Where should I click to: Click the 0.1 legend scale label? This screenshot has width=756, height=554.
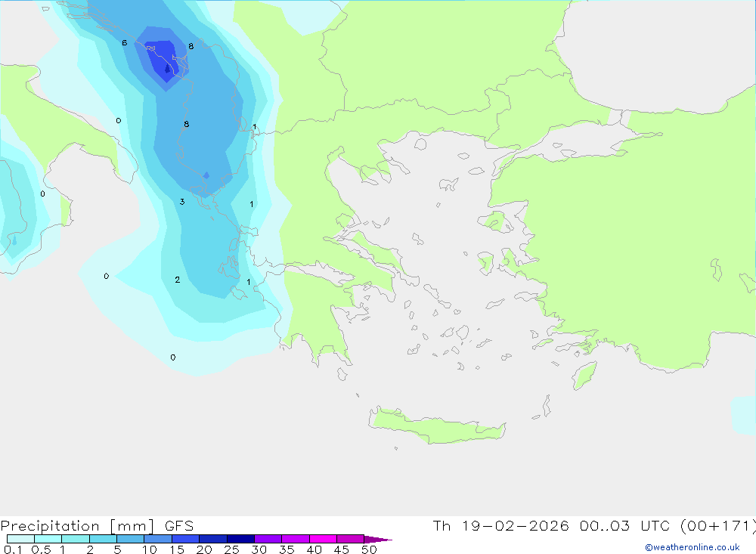(13, 549)
